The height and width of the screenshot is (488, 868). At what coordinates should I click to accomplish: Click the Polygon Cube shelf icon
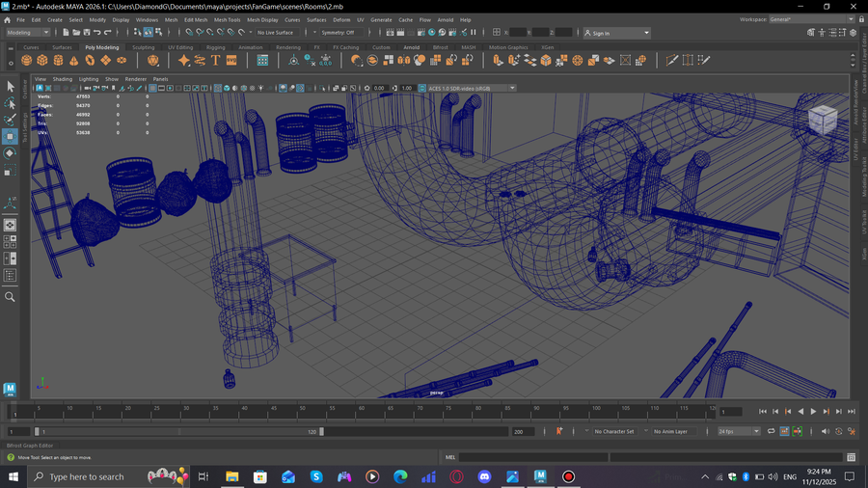point(42,60)
